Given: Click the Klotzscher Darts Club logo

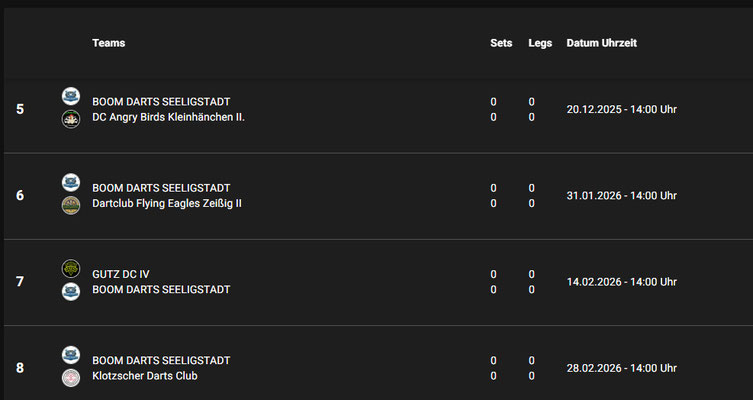Looking at the screenshot, I should point(71,377).
